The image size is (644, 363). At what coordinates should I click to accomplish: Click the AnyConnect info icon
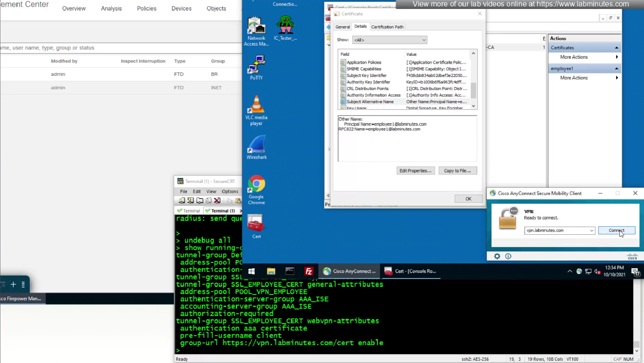508,256
